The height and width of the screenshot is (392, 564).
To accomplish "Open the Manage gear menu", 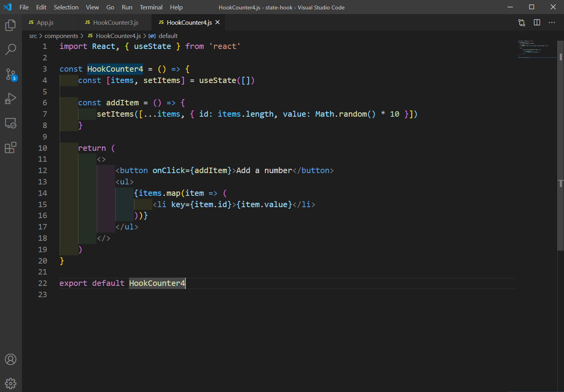I will tap(11, 383).
